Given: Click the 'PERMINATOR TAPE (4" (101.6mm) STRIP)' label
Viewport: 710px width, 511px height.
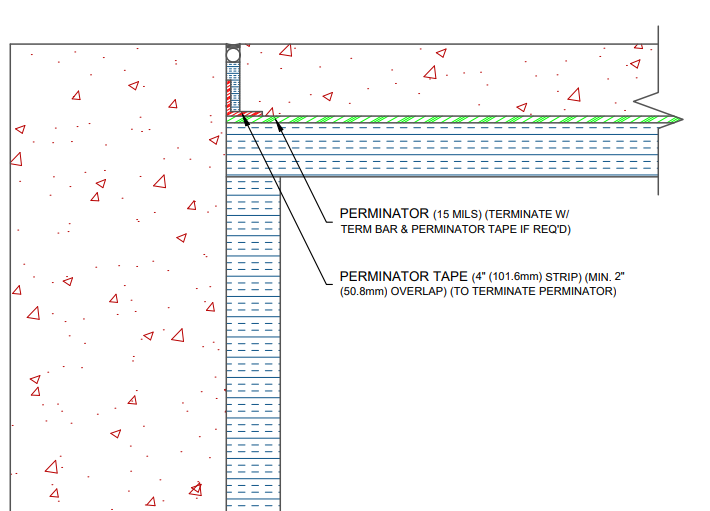Looking at the screenshot, I should [461, 276].
